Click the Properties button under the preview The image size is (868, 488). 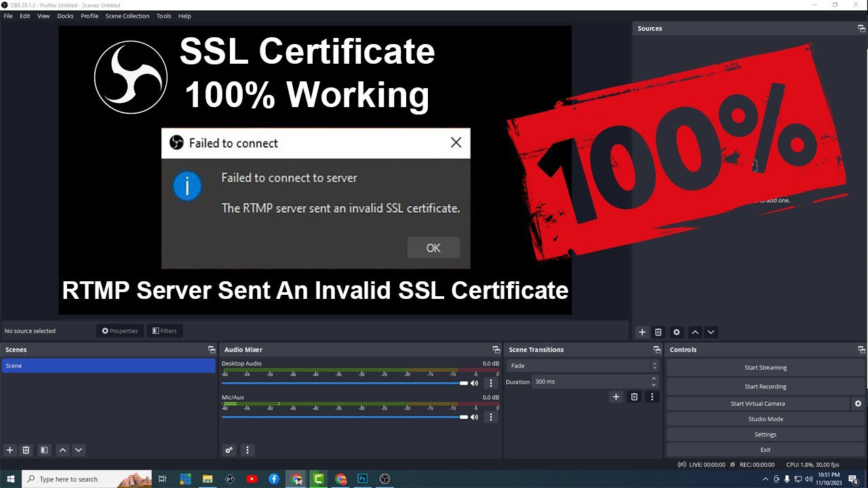tap(119, 331)
